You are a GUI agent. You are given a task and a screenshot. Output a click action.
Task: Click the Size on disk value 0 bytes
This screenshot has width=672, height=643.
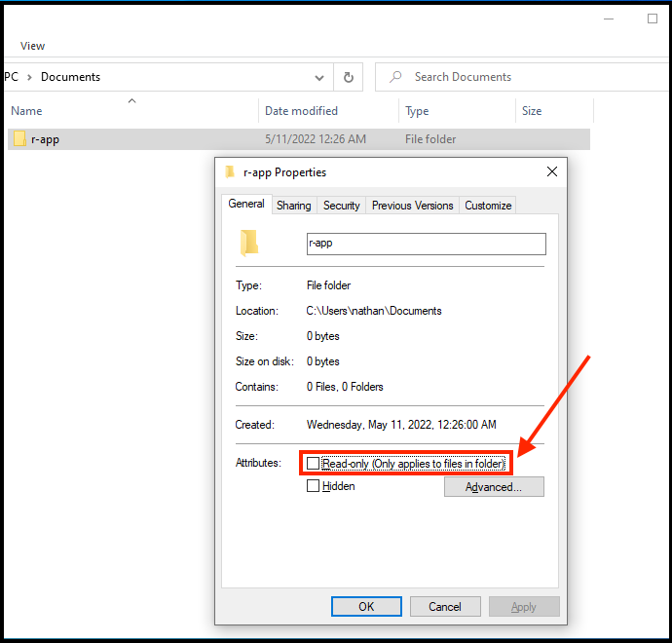[323, 361]
